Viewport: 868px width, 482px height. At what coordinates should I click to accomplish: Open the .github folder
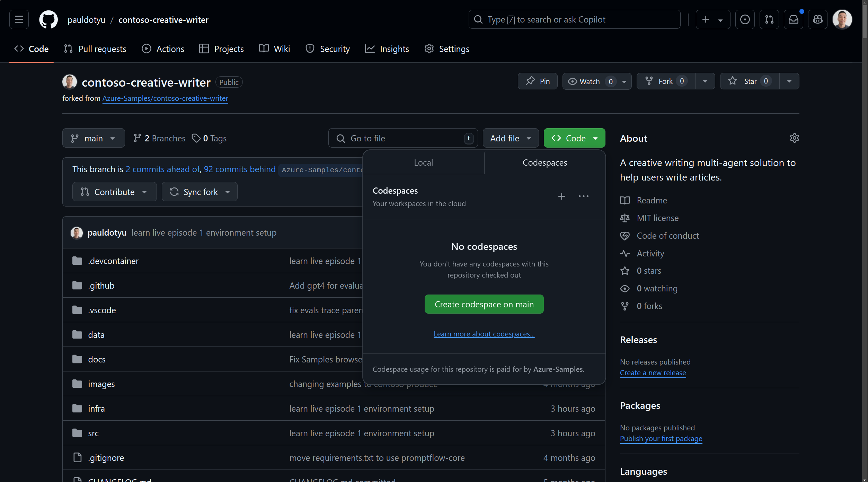pos(101,286)
